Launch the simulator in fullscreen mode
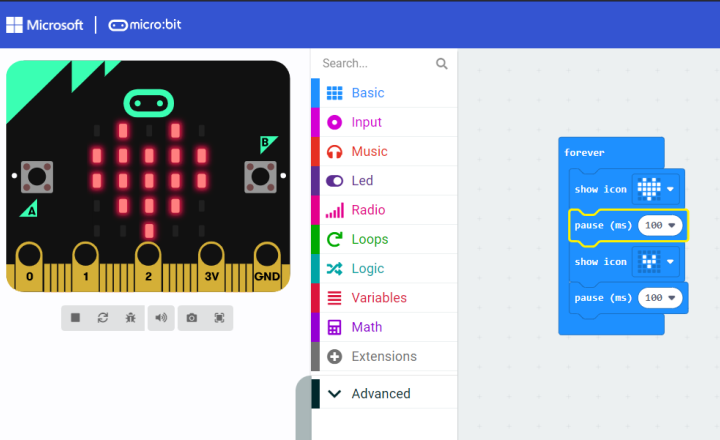The width and height of the screenshot is (720, 440). pos(219,318)
